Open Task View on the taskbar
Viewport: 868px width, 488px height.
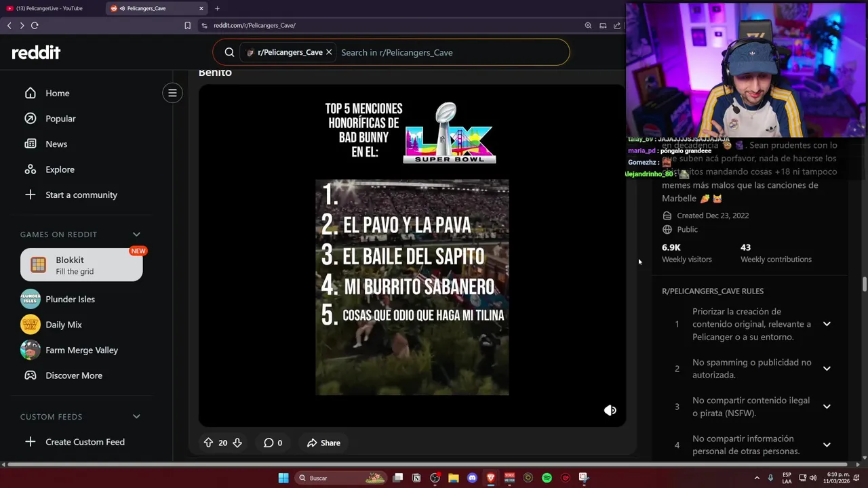(x=398, y=478)
